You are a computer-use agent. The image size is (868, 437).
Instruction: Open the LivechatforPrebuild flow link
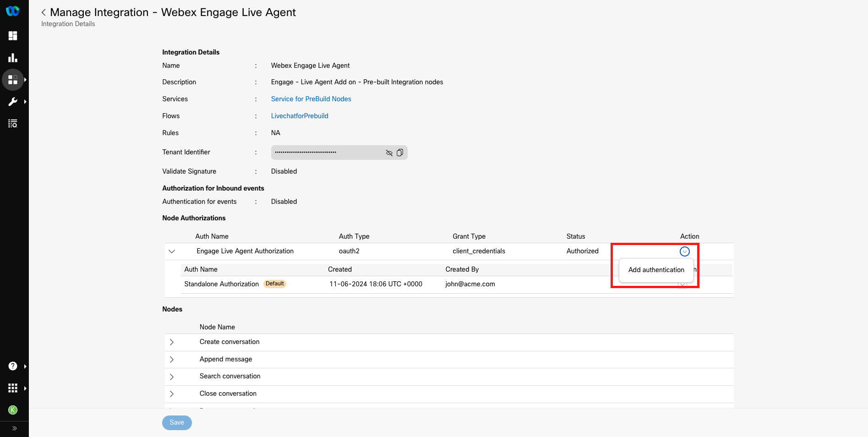pos(300,116)
